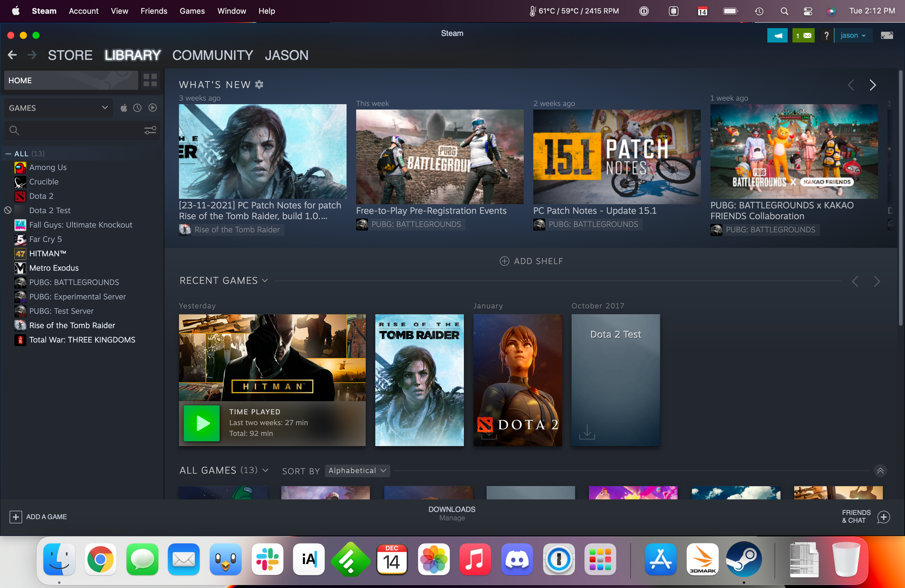Click the green HITMAN play button
The height and width of the screenshot is (588, 905).
pos(201,423)
